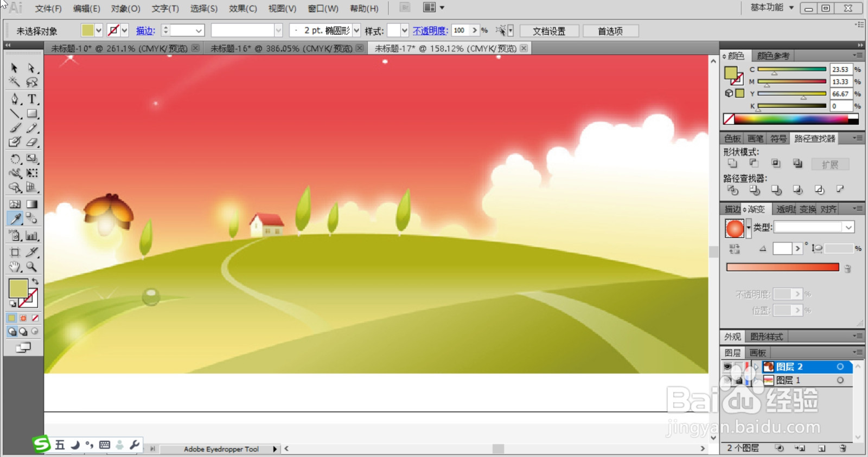Click the 扩展 button in Pathfinder
Image resolution: width=868 pixels, height=457 pixels.
click(830, 164)
